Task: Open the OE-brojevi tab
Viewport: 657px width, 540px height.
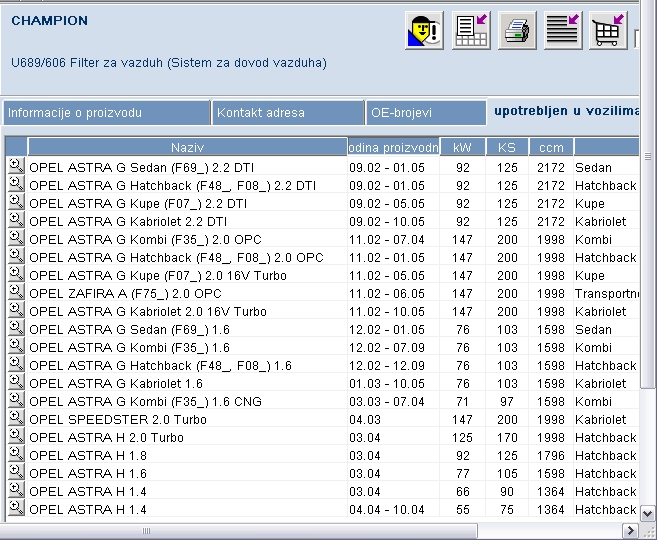Action: [x=426, y=113]
